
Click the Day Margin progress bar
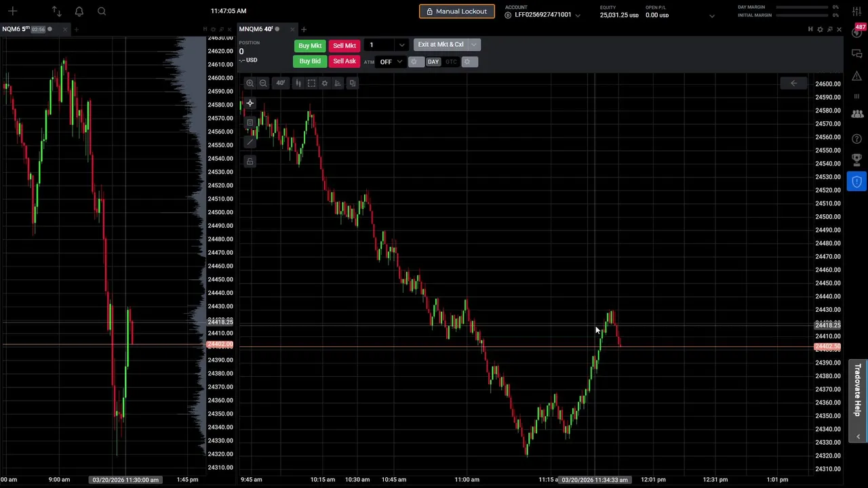(x=802, y=7)
